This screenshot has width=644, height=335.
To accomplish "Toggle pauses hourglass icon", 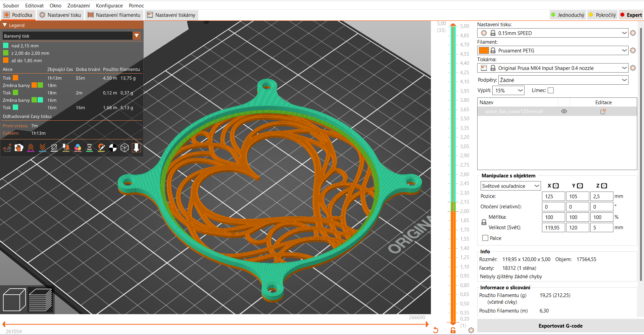I will coord(89,148).
